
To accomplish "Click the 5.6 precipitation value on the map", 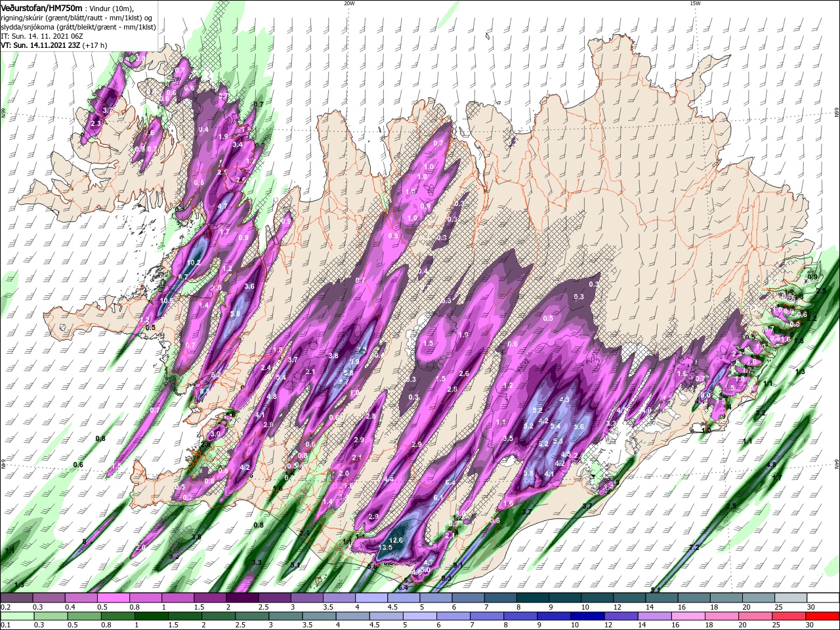I will point(579,427).
